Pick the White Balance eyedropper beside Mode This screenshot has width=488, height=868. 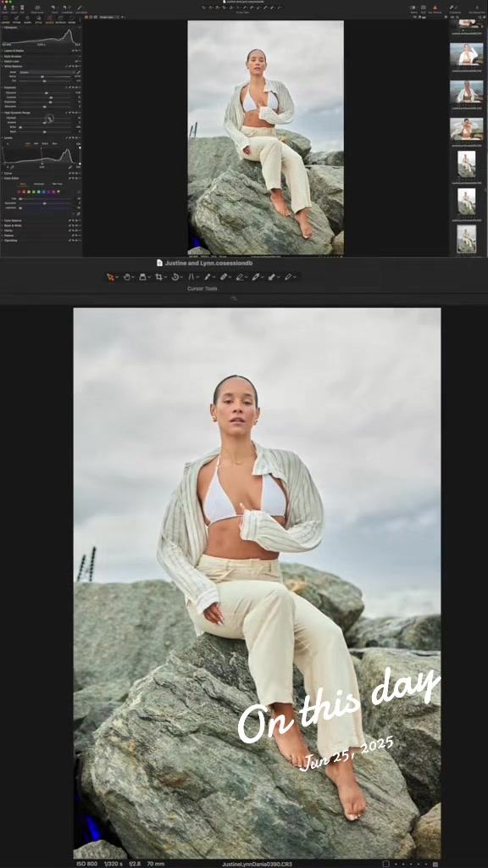pyautogui.click(x=79, y=72)
